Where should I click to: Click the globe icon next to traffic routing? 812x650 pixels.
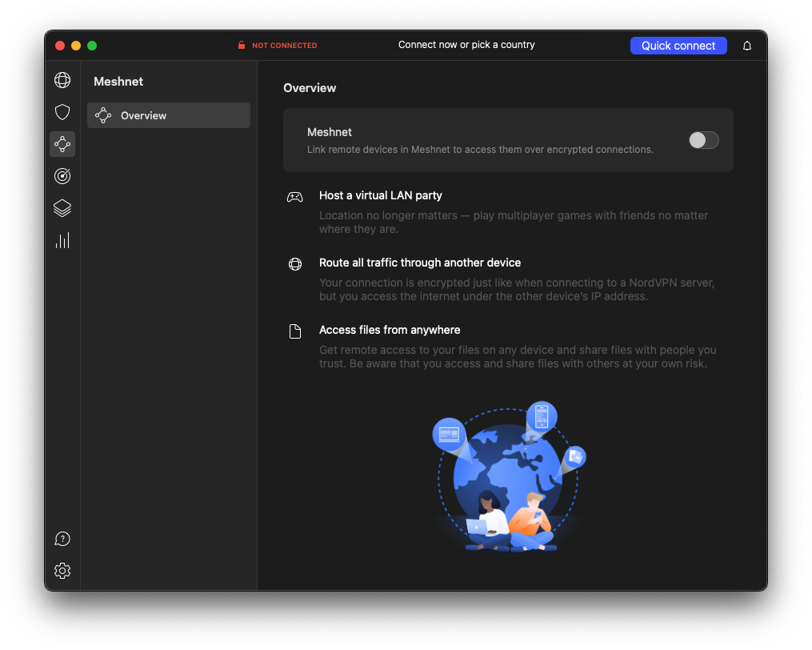(x=294, y=263)
